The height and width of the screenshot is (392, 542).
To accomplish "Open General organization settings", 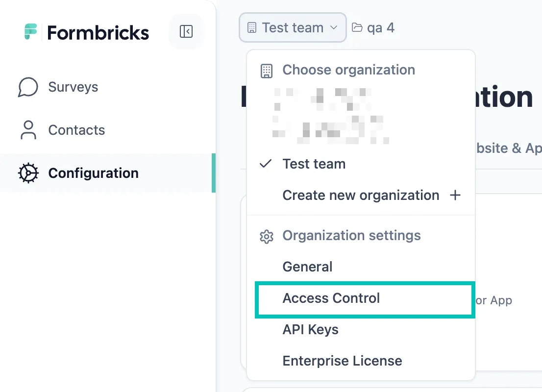I will click(x=307, y=267).
